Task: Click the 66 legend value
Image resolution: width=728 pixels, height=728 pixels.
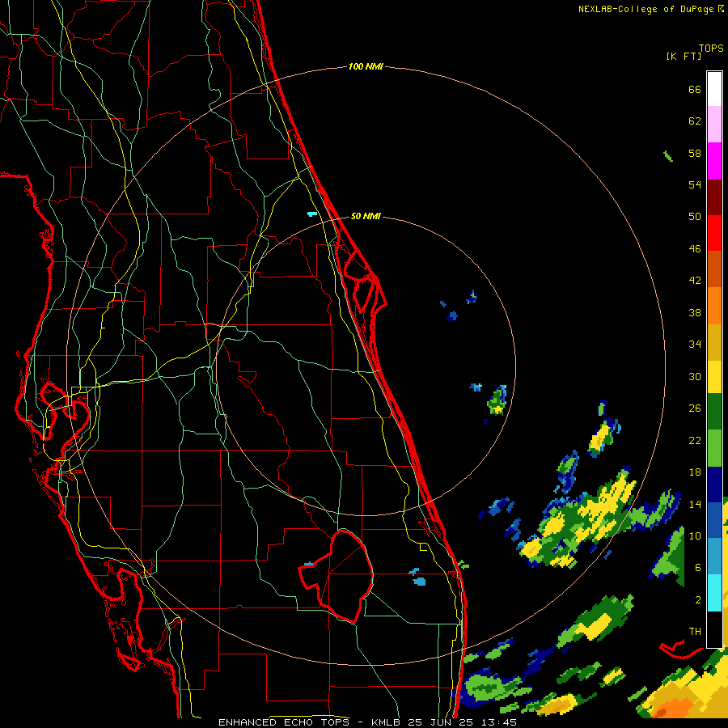Action: coord(695,90)
